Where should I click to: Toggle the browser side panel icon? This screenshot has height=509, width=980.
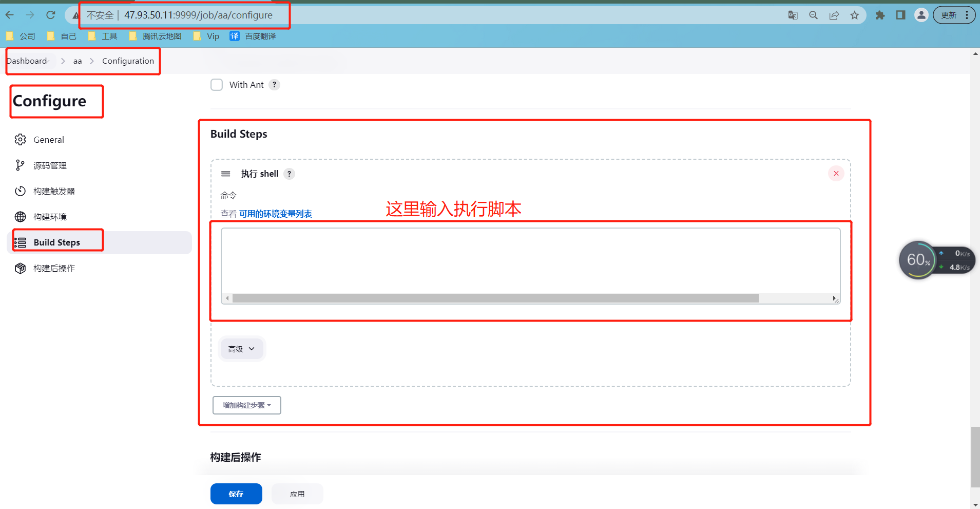coord(900,15)
